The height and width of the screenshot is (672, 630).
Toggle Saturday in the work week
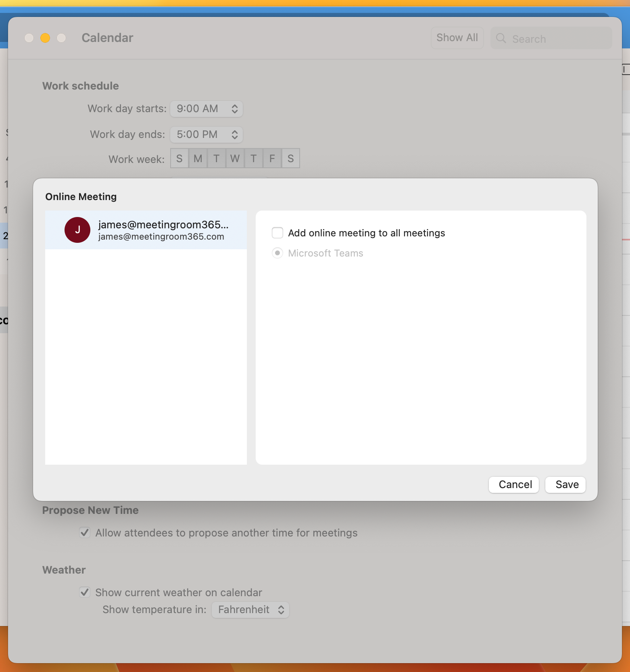(290, 159)
